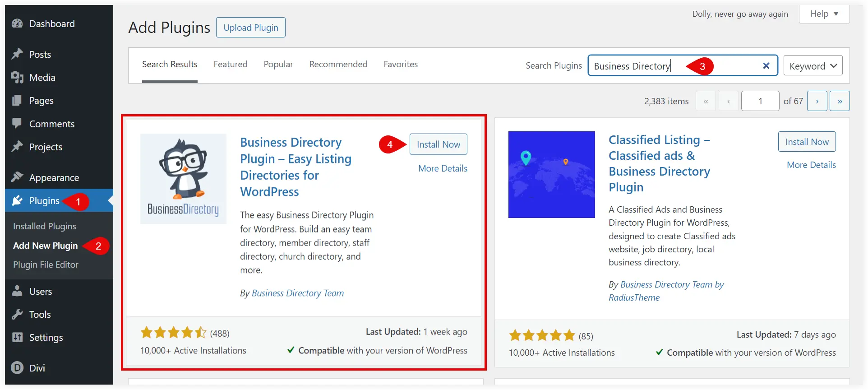This screenshot has height=390, width=868.
Task: Click the Plugins plug icon
Action: (x=17, y=200)
